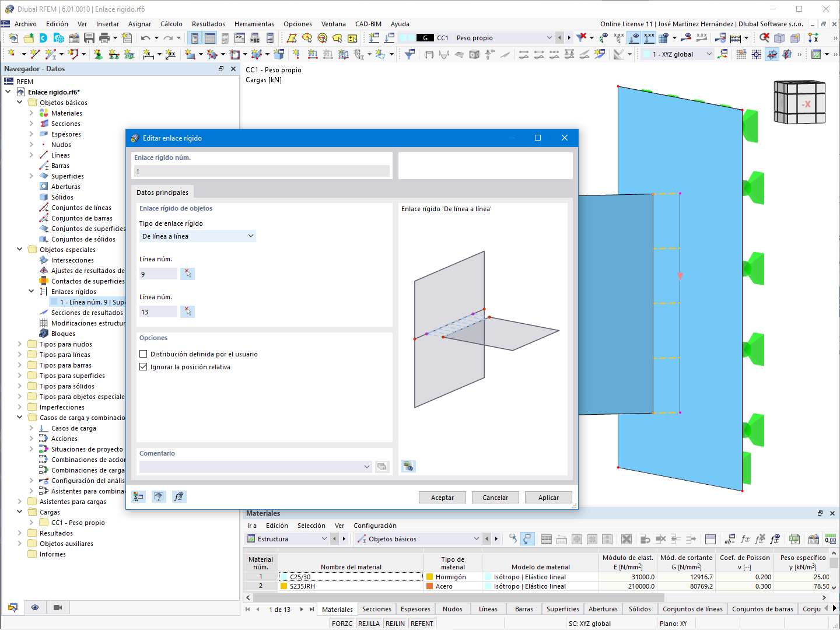Pick line 13 in graphic selector
Screen dimensions: 840x630
(x=187, y=311)
